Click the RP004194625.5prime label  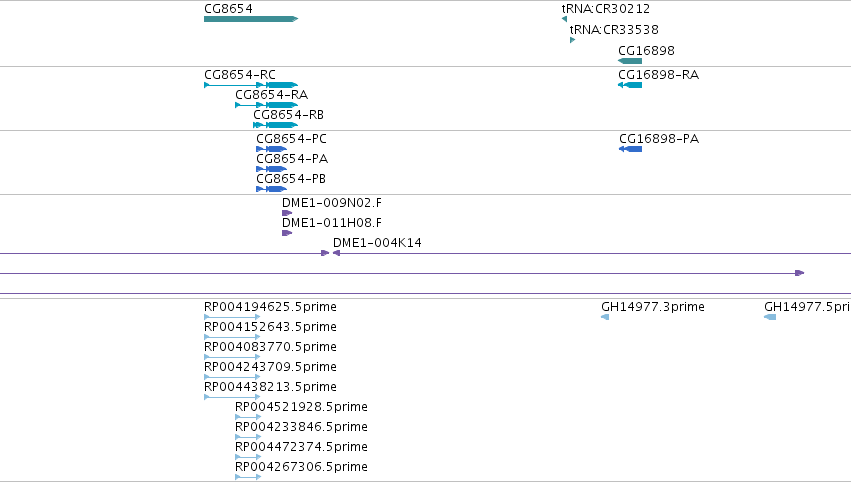click(x=270, y=307)
